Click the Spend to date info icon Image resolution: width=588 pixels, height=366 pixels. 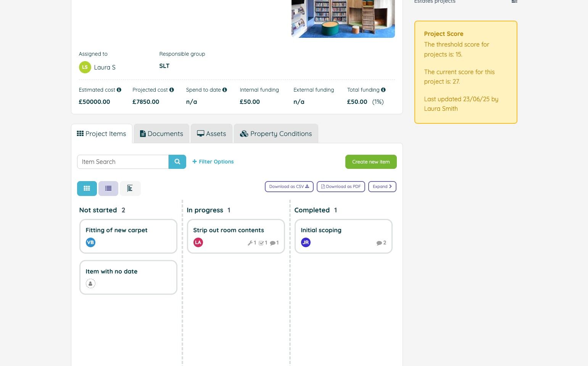point(225,90)
